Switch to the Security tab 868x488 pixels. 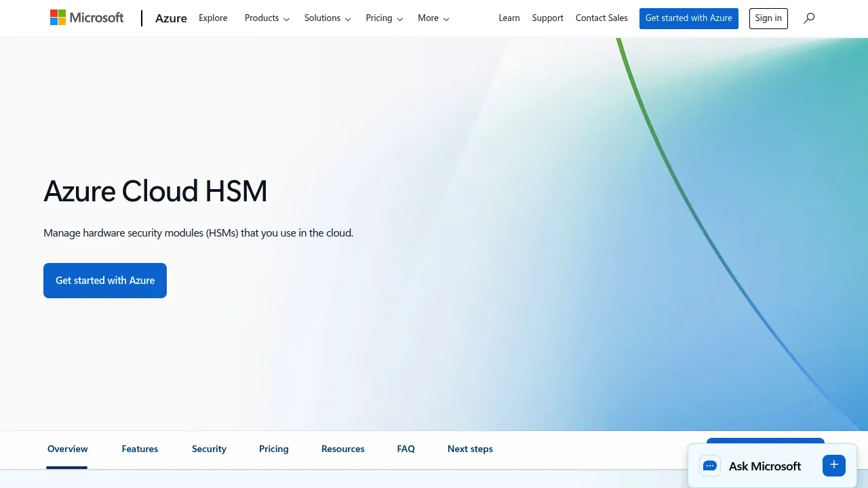[x=209, y=449]
